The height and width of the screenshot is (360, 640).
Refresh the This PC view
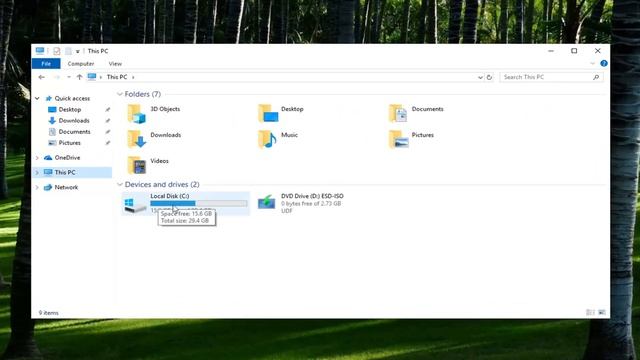[x=489, y=77]
